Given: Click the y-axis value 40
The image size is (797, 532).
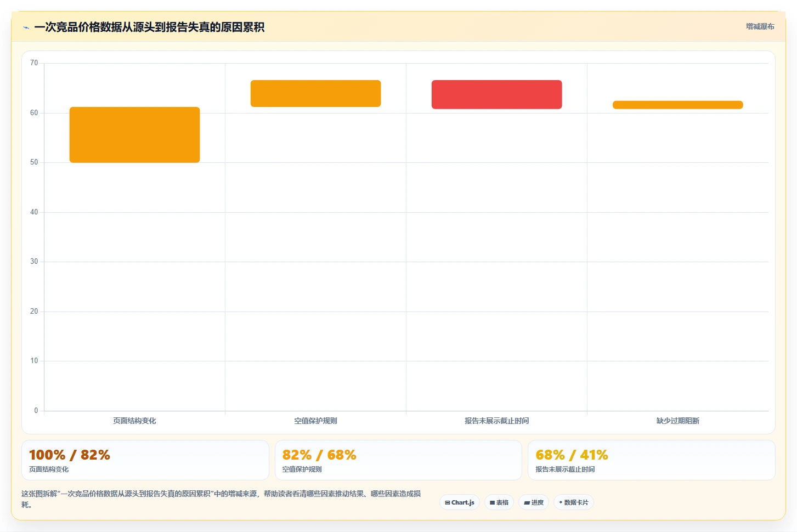Looking at the screenshot, I should (x=34, y=212).
